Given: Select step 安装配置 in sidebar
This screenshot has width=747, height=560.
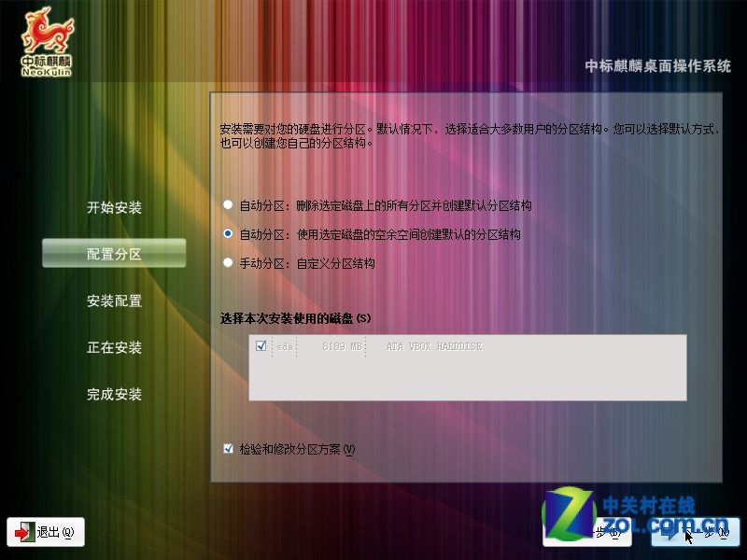Looking at the screenshot, I should (114, 301).
